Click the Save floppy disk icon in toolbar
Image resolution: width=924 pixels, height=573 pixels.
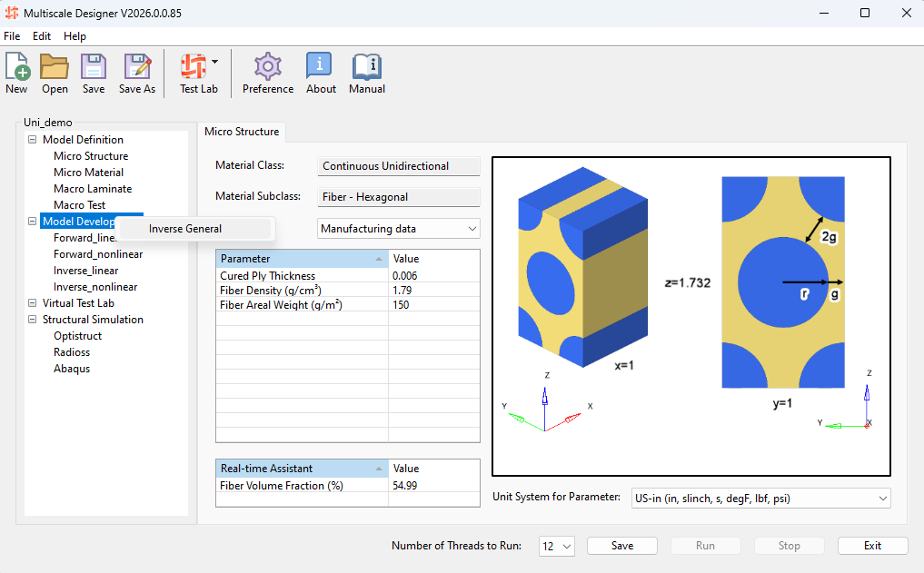[94, 68]
